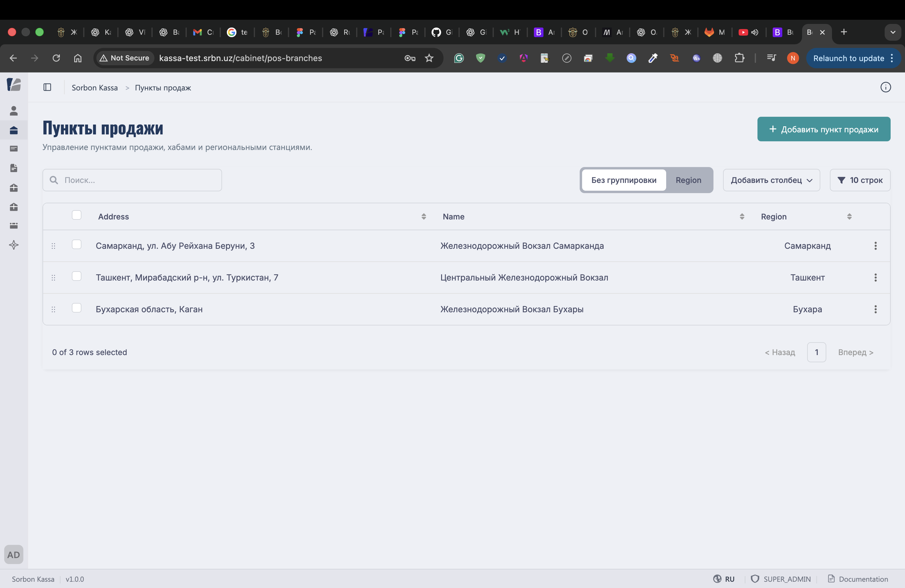This screenshot has width=905, height=588.
Task: Check the Бухарская область row checkbox
Action: tap(76, 308)
